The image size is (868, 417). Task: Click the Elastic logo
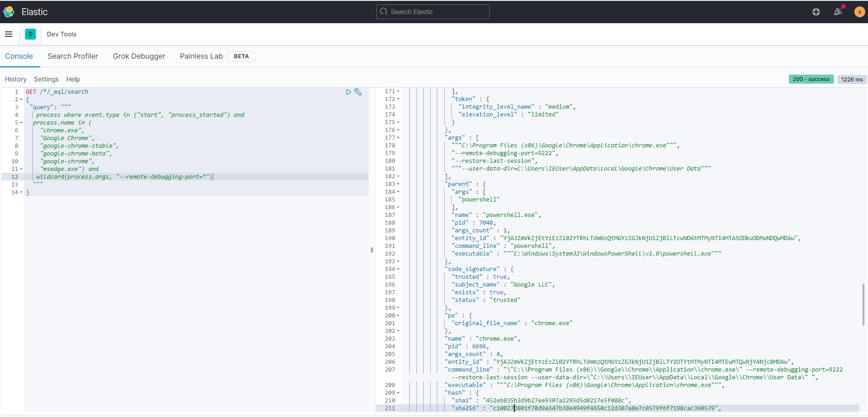click(x=8, y=11)
